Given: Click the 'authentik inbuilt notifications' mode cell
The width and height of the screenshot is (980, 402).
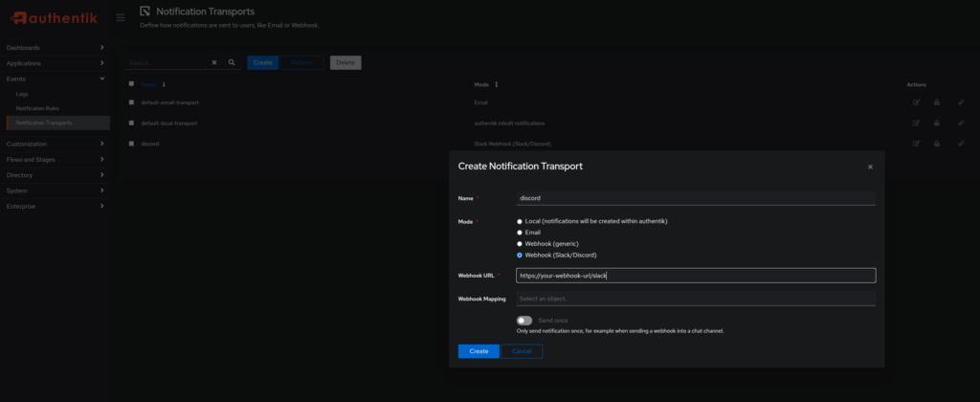Looking at the screenshot, I should click(509, 123).
